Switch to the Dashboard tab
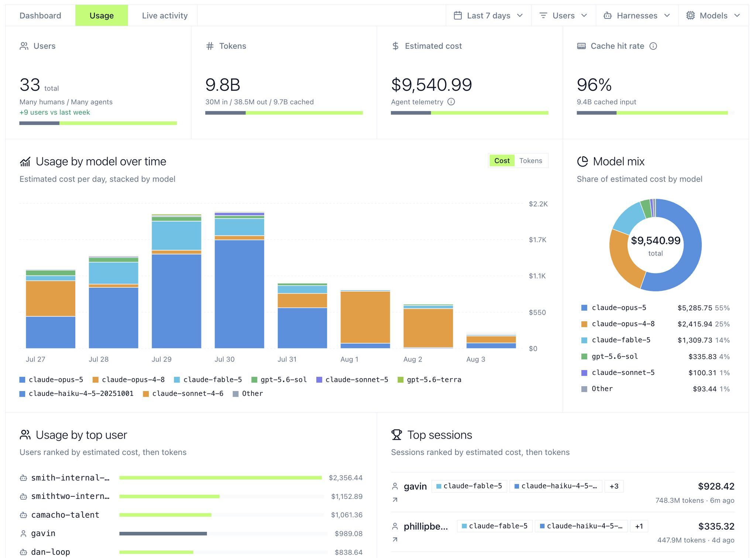The height and width of the screenshot is (558, 756). point(40,16)
